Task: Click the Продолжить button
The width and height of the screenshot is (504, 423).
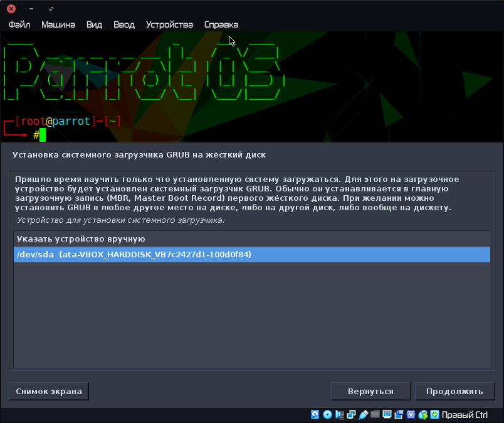Action: (454, 391)
